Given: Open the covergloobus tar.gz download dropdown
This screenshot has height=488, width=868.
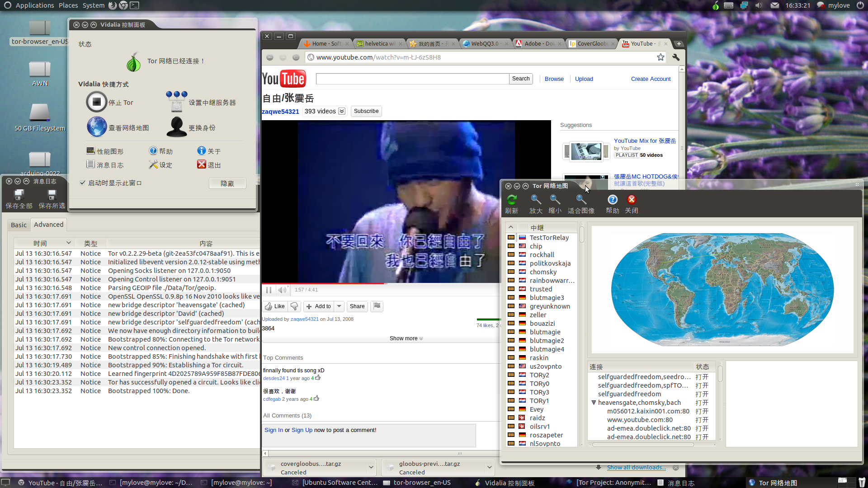Looking at the screenshot, I should pos(371,467).
